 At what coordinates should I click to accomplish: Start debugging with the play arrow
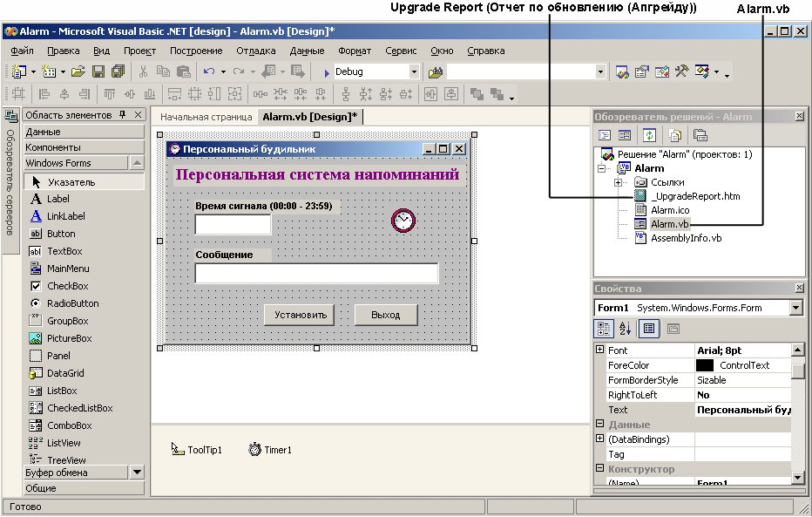pos(327,73)
